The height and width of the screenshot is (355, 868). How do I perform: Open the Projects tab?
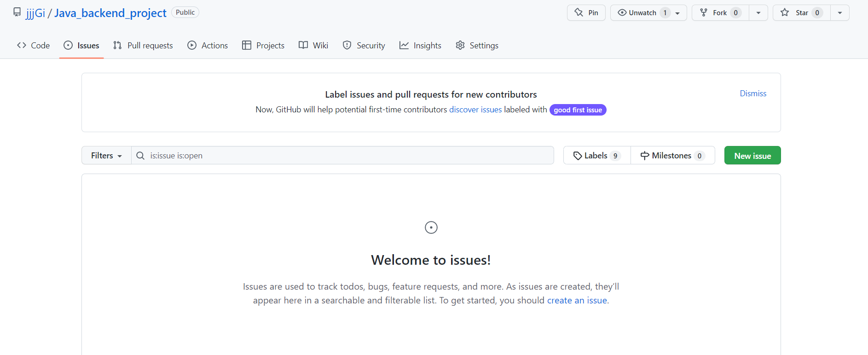point(263,45)
